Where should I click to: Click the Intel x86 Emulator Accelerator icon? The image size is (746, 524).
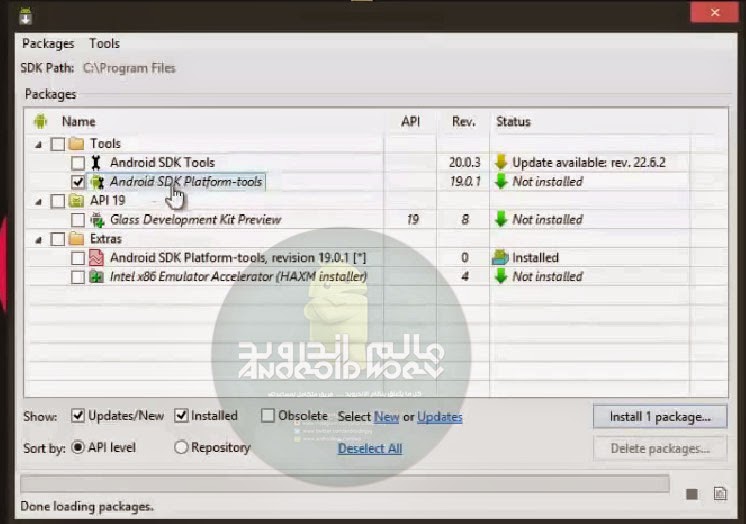pyautogui.click(x=97, y=277)
